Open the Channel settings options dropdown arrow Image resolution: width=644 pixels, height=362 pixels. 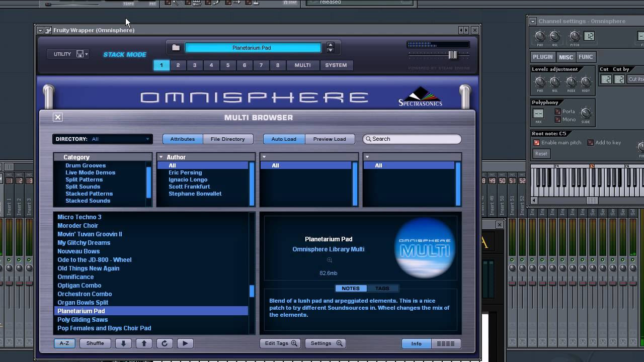click(532, 21)
